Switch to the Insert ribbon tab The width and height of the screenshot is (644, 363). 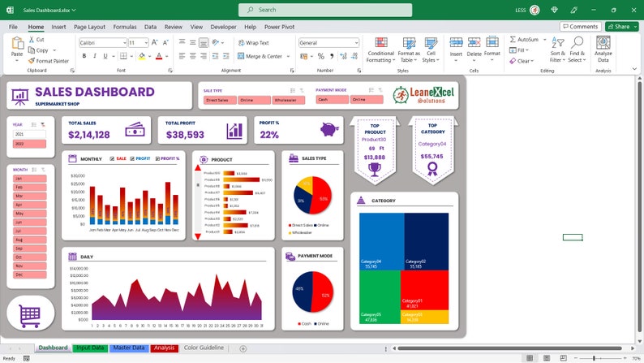(x=58, y=27)
